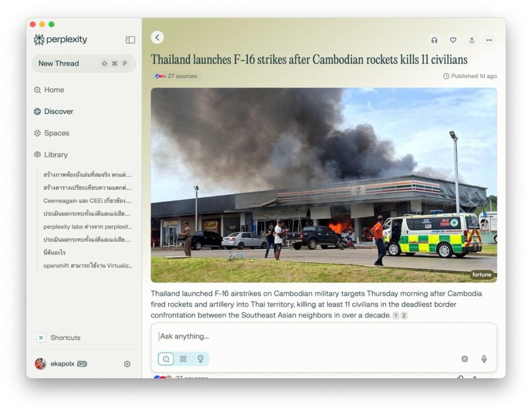Like the article with the heart icon
This screenshot has width=532, height=413.
pos(453,41)
